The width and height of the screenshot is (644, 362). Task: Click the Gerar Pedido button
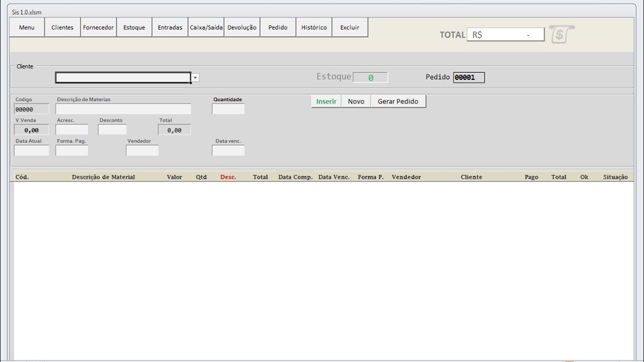coord(398,102)
